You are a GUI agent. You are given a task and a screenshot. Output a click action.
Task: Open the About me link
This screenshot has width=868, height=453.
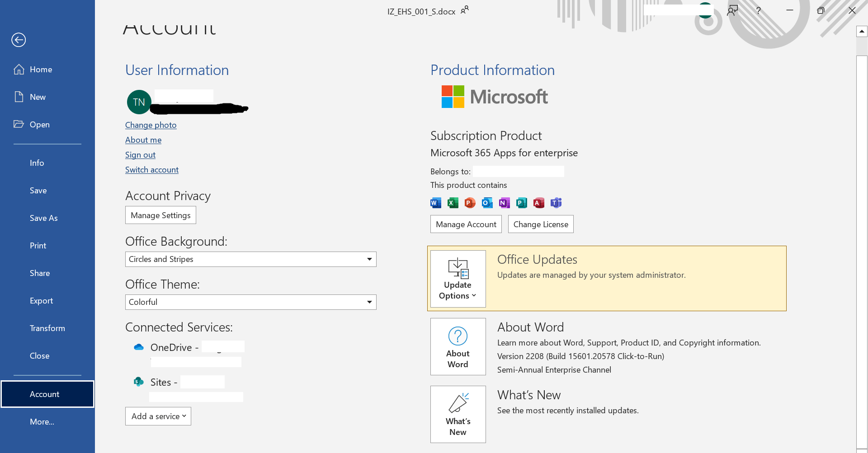click(143, 140)
